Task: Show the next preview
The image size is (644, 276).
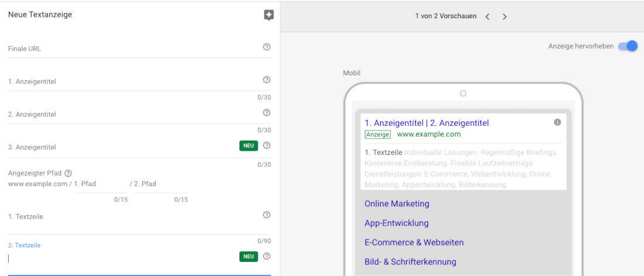Action: click(x=505, y=16)
